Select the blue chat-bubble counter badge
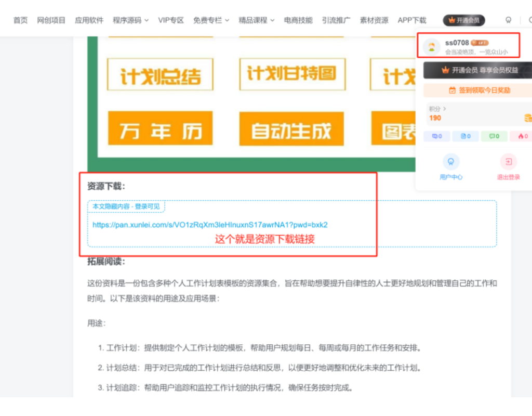The width and height of the screenshot is (532, 416). (x=436, y=136)
